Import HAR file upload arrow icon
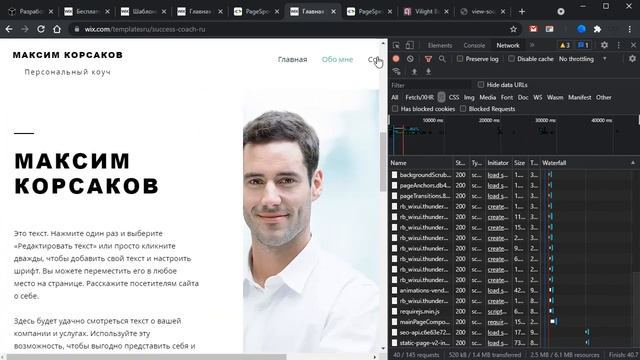Viewport: 640px width, 360px height. (x=414, y=71)
